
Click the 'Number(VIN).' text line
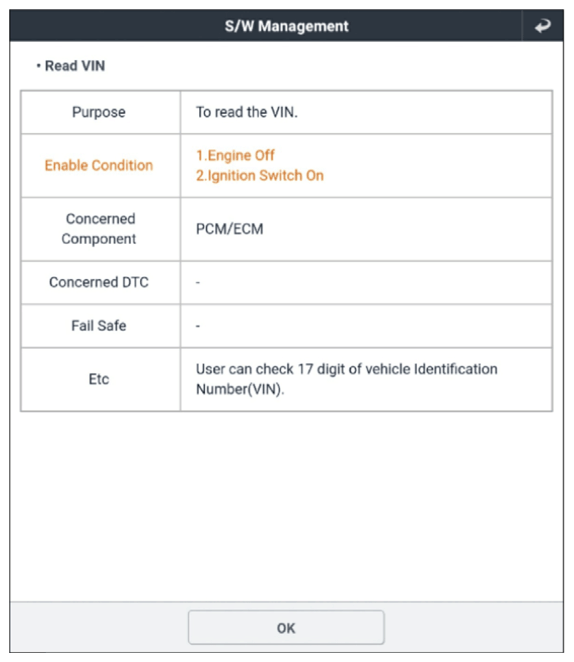240,389
